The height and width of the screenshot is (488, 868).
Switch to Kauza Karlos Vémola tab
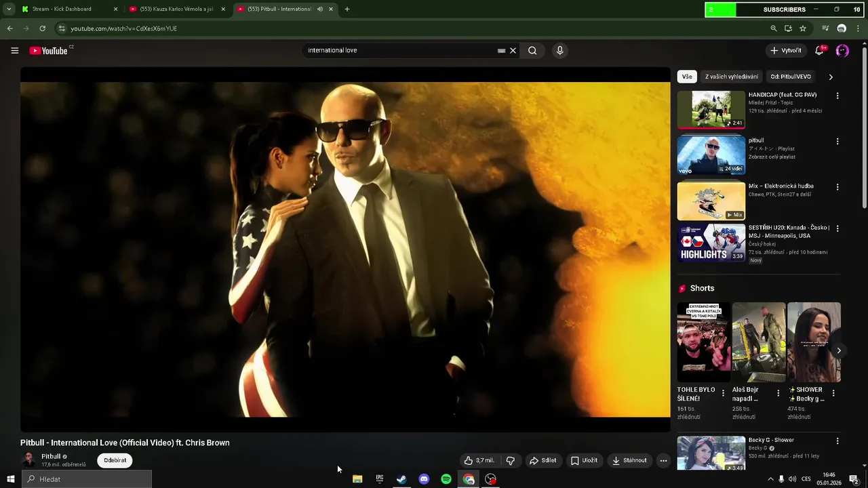177,9
